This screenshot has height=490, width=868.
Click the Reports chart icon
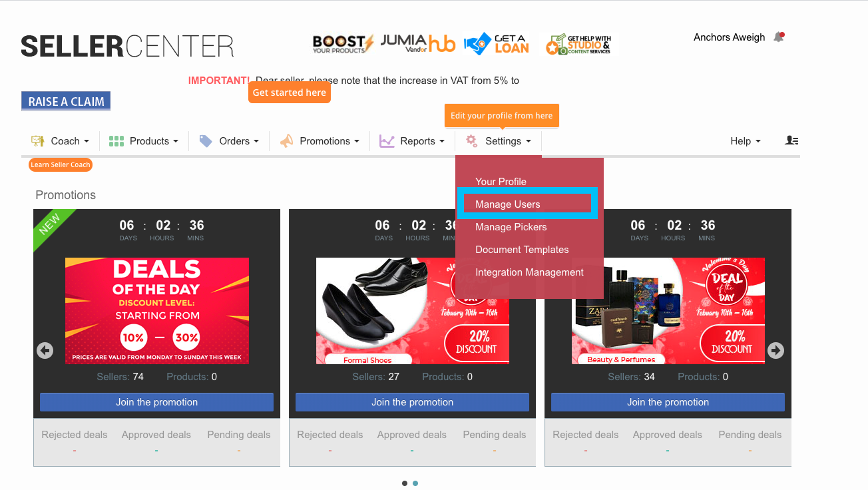(x=387, y=141)
